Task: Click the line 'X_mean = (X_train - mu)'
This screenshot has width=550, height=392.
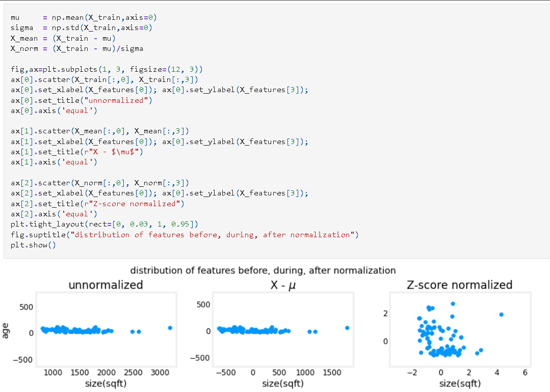Action: (x=63, y=38)
